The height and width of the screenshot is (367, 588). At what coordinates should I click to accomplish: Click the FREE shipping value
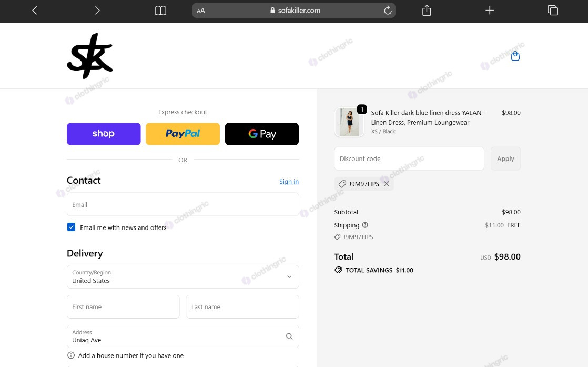(x=514, y=225)
